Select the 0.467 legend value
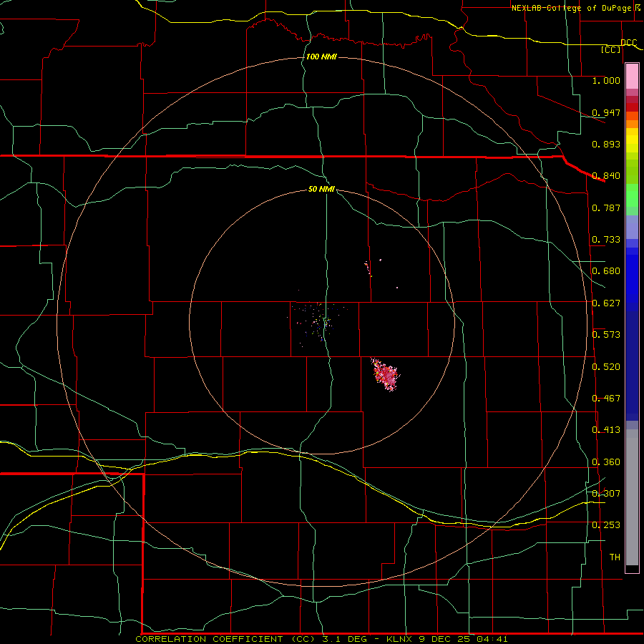Image resolution: width=644 pixels, height=644 pixels. 606,399
